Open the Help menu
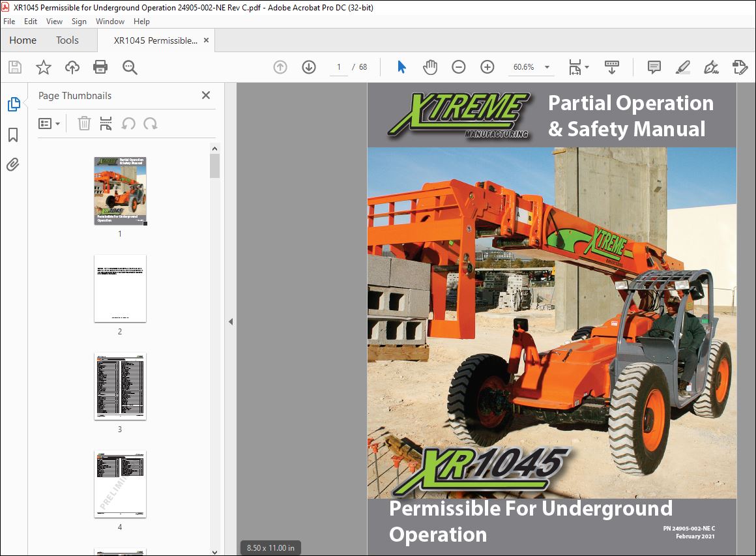 click(x=142, y=22)
